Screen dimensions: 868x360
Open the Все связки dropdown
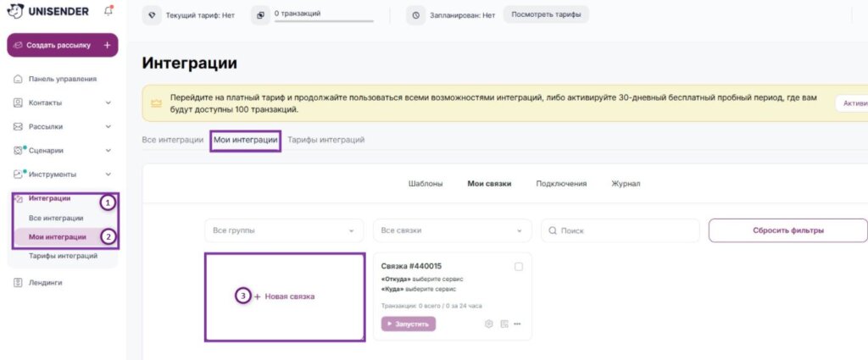pos(453,230)
